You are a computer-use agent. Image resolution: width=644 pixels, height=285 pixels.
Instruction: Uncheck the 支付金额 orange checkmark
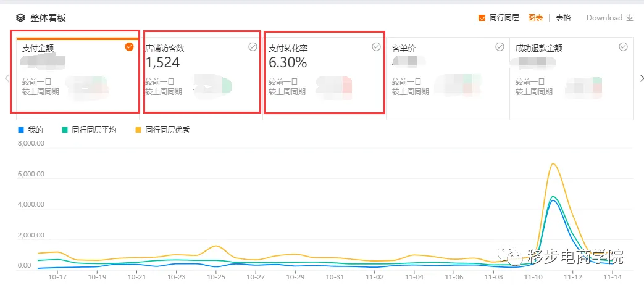click(x=129, y=47)
